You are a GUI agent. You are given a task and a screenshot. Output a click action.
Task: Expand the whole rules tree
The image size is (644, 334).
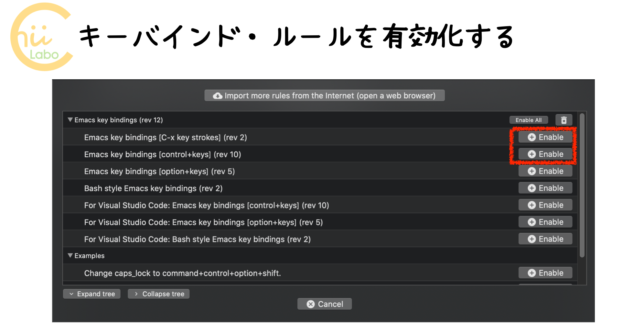point(91,294)
